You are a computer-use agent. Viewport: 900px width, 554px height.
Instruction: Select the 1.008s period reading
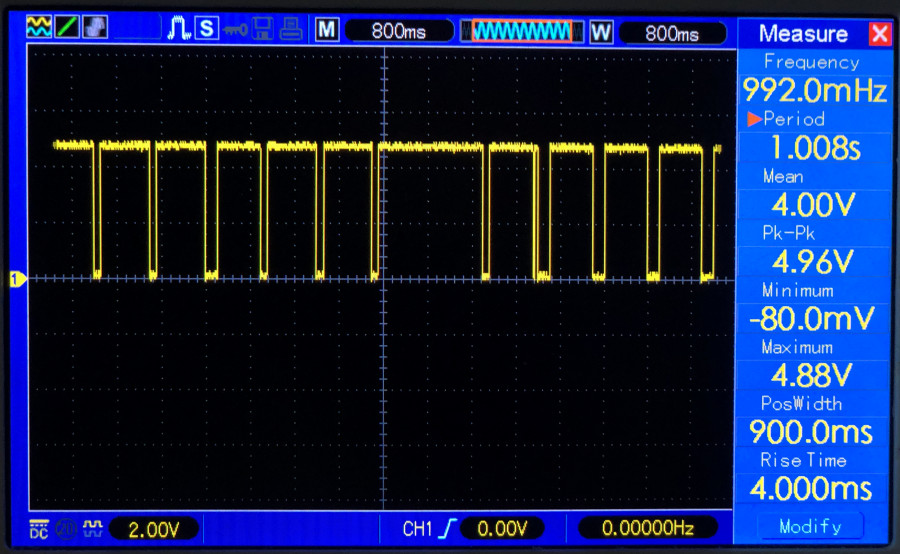pos(815,148)
